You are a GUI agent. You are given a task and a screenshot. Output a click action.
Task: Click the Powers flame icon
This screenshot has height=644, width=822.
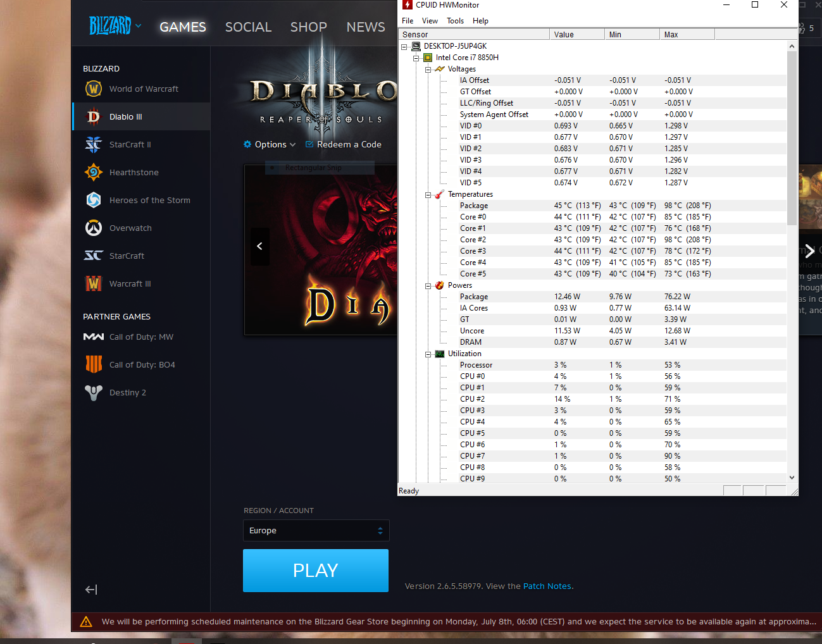click(x=440, y=285)
